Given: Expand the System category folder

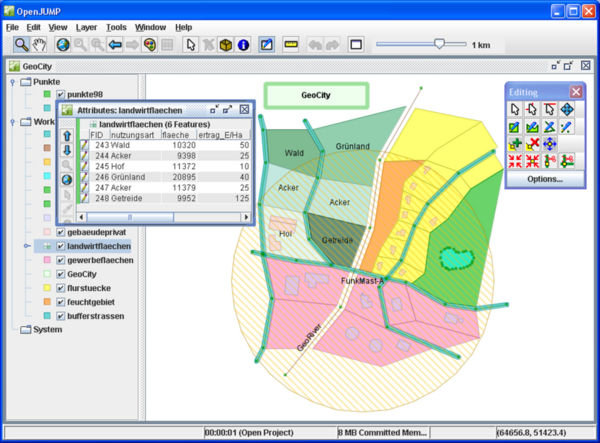Looking at the screenshot, I should pos(26,329).
